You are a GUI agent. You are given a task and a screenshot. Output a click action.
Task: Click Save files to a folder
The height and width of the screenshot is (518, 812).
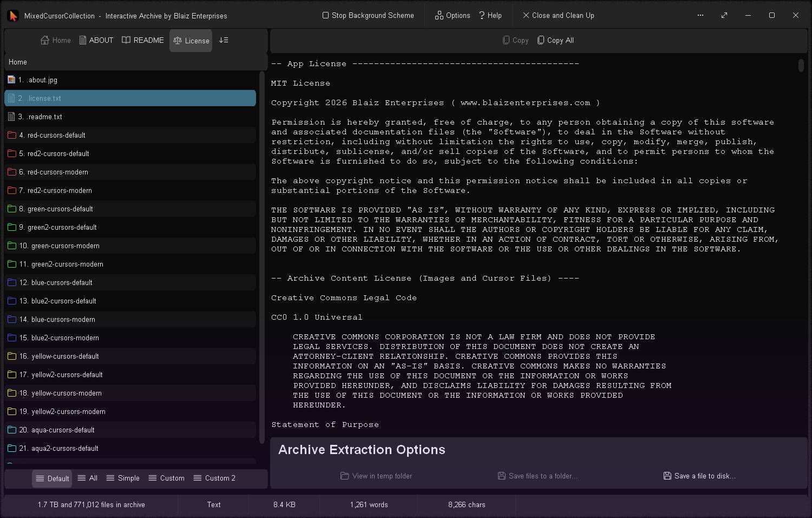(x=538, y=476)
